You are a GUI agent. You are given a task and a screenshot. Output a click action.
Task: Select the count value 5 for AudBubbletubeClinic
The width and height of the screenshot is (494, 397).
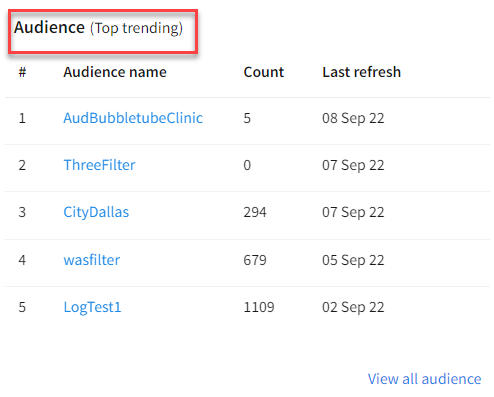[x=247, y=118]
